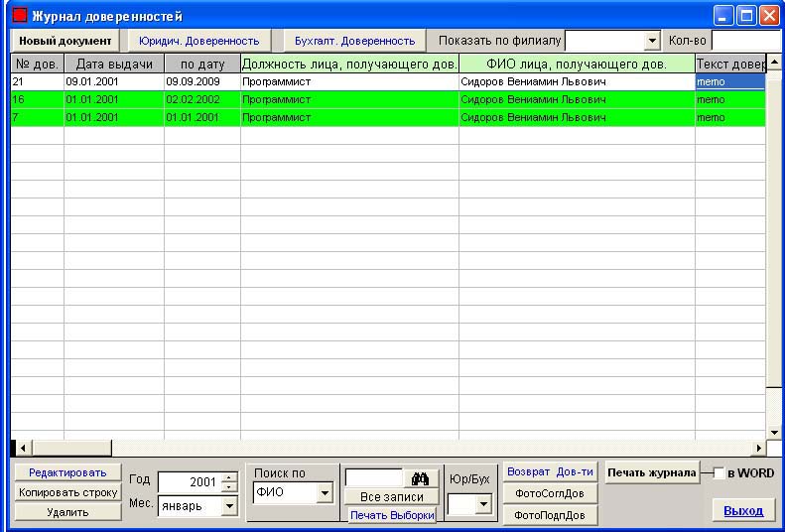Open the Юр/Бух dropdown
Screen dimensions: 785x532
483,505
